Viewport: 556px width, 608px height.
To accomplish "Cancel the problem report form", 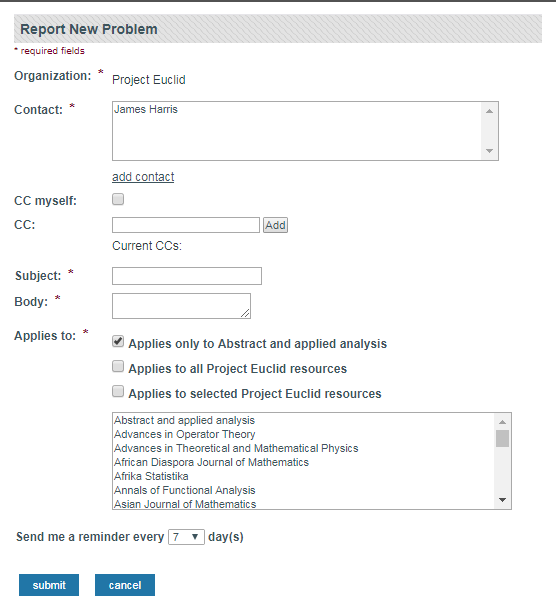I will 125,585.
